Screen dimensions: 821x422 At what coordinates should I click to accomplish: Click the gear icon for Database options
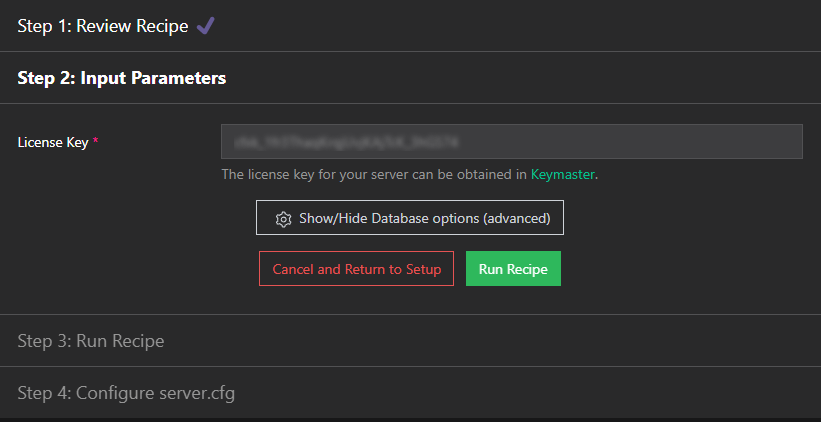click(283, 219)
